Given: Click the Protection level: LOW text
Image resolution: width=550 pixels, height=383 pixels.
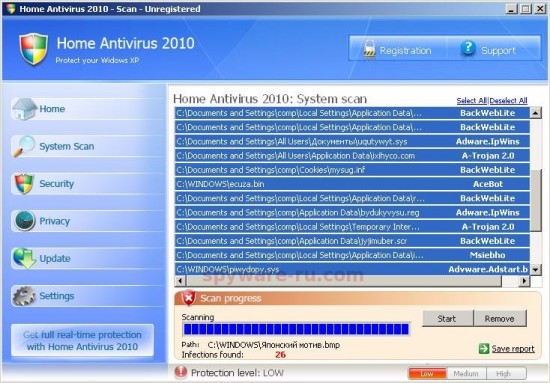Looking at the screenshot, I should 237,373.
